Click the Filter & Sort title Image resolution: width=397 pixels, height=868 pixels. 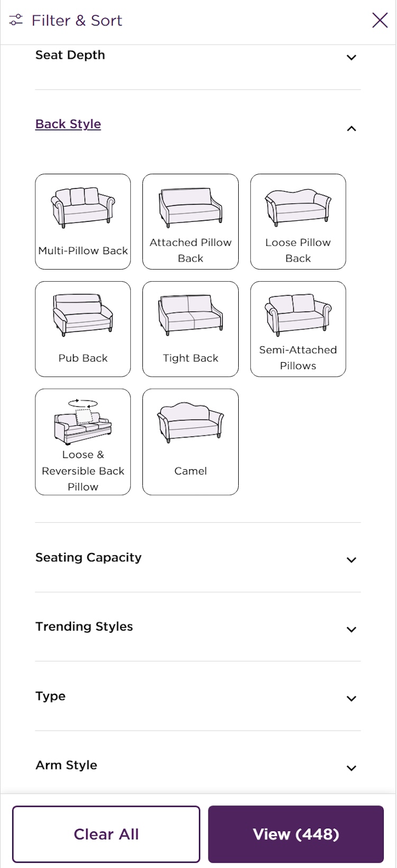pyautogui.click(x=77, y=20)
